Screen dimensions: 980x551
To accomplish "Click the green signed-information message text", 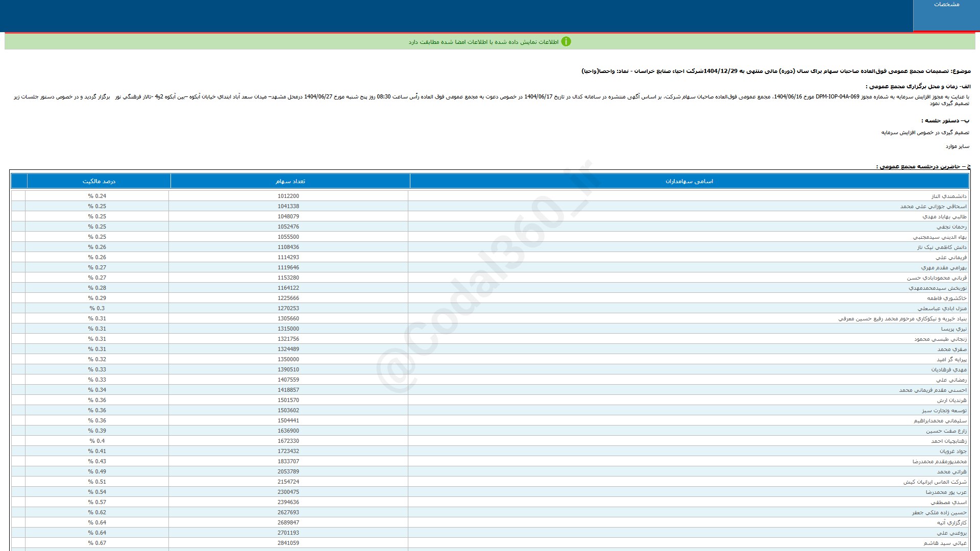I will tap(483, 42).
